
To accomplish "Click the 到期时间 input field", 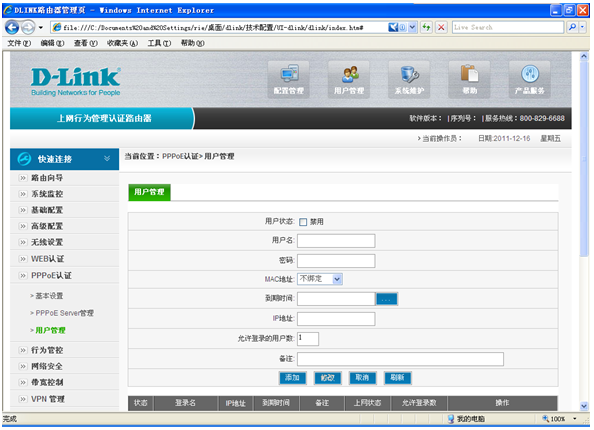I will click(x=336, y=299).
